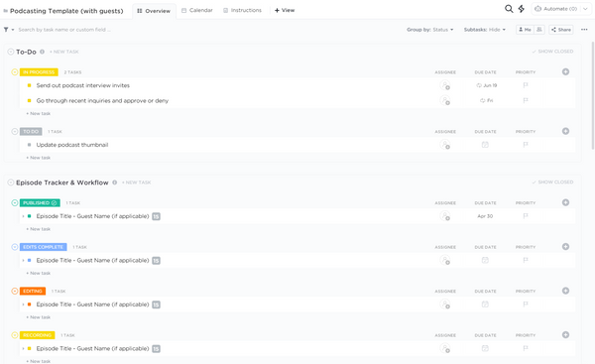Click the assignees people icon next to Me
Screen dimensions: 595x364
coord(539,30)
